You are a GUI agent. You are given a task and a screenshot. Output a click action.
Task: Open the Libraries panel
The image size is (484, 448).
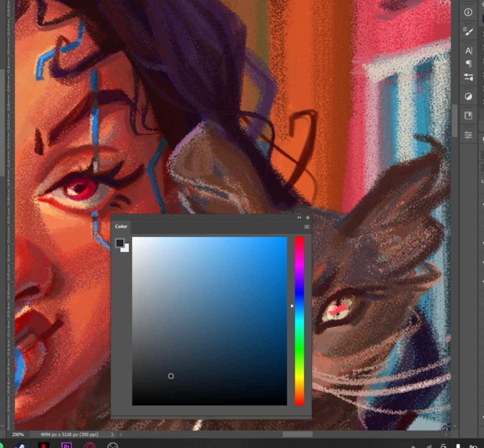tap(468, 116)
